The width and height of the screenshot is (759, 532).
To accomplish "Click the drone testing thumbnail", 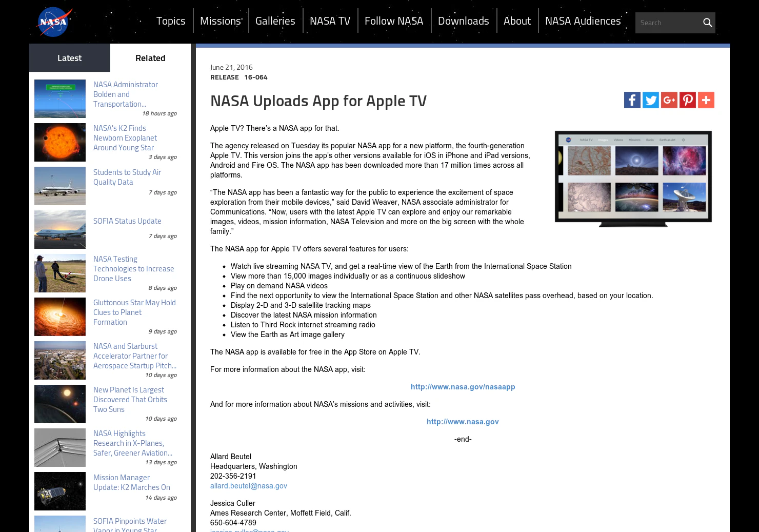I will coord(60,273).
